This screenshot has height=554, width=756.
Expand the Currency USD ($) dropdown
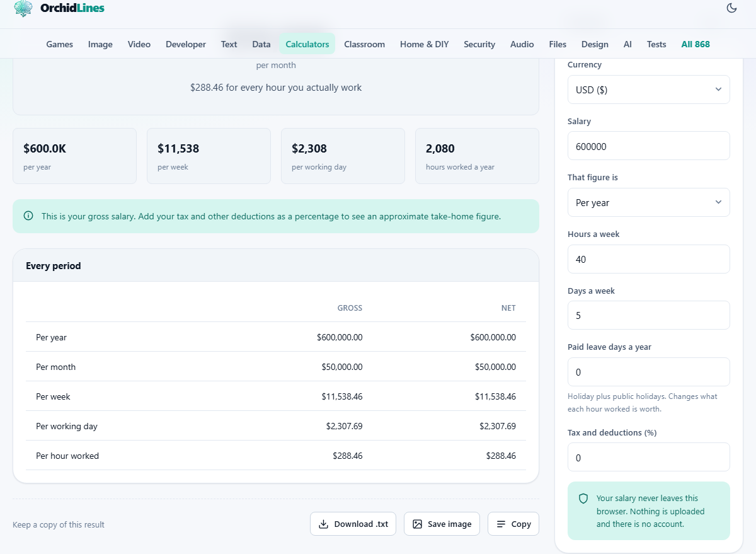tap(649, 89)
